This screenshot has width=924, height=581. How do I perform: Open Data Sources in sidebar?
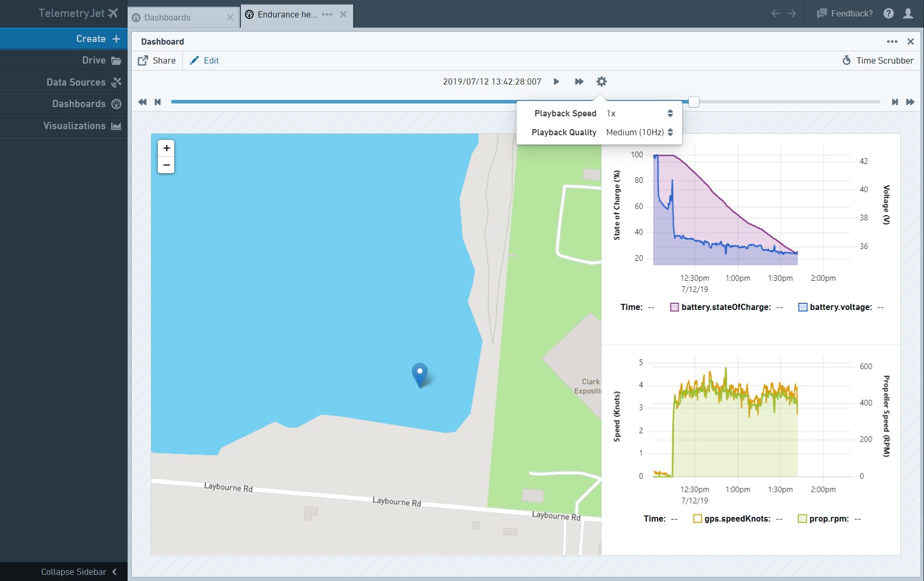76,82
